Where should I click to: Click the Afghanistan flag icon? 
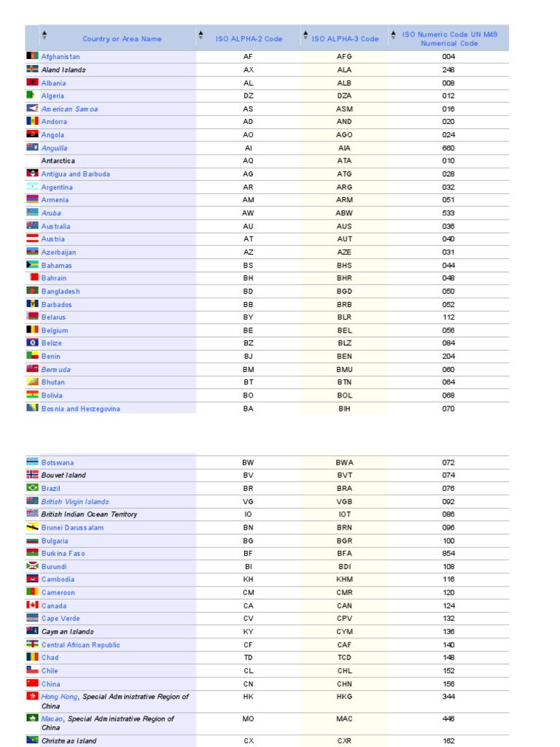coord(32,56)
